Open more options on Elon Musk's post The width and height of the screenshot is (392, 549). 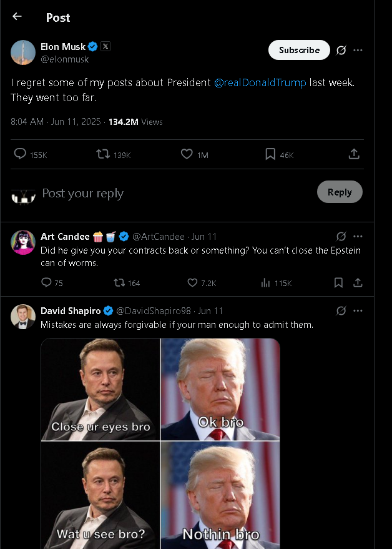coord(358,51)
